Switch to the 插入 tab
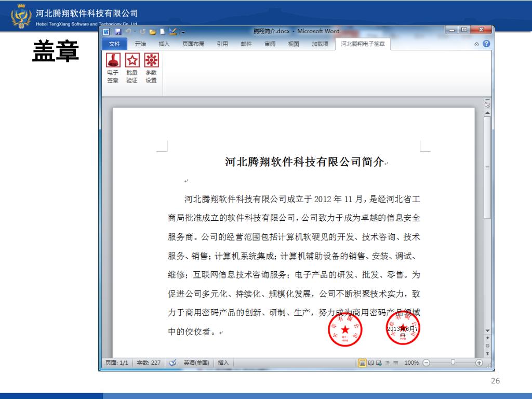Viewport: 532px width, 399px height. 164,44
